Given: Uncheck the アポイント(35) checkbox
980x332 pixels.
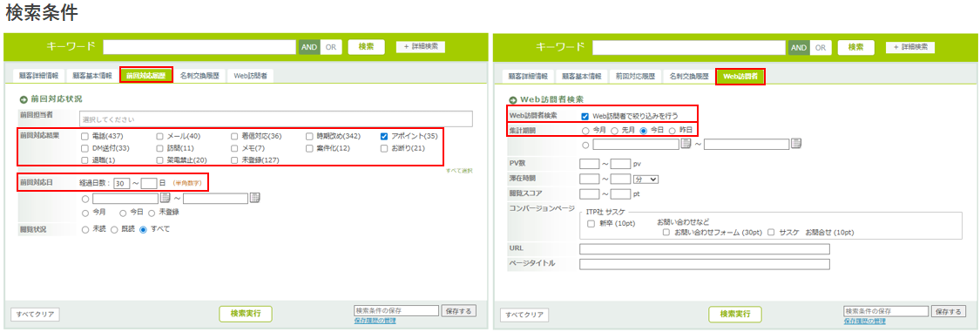Looking at the screenshot, I should click(385, 136).
